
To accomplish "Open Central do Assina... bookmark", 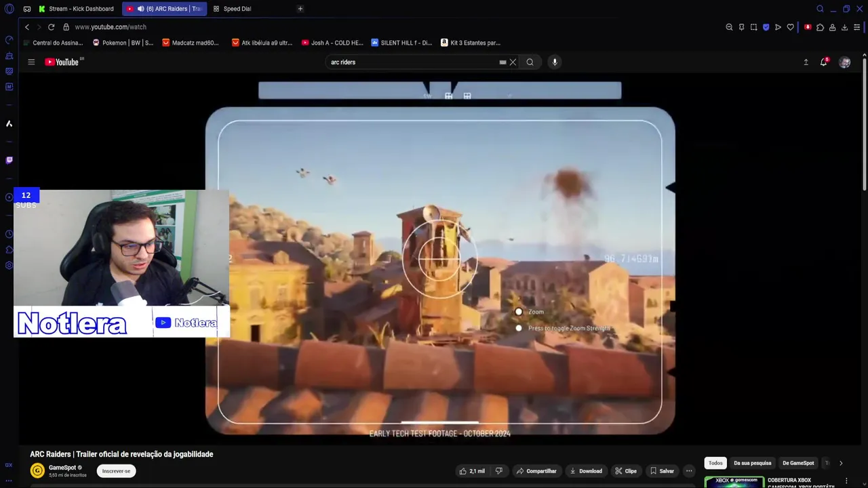I will click(x=53, y=43).
